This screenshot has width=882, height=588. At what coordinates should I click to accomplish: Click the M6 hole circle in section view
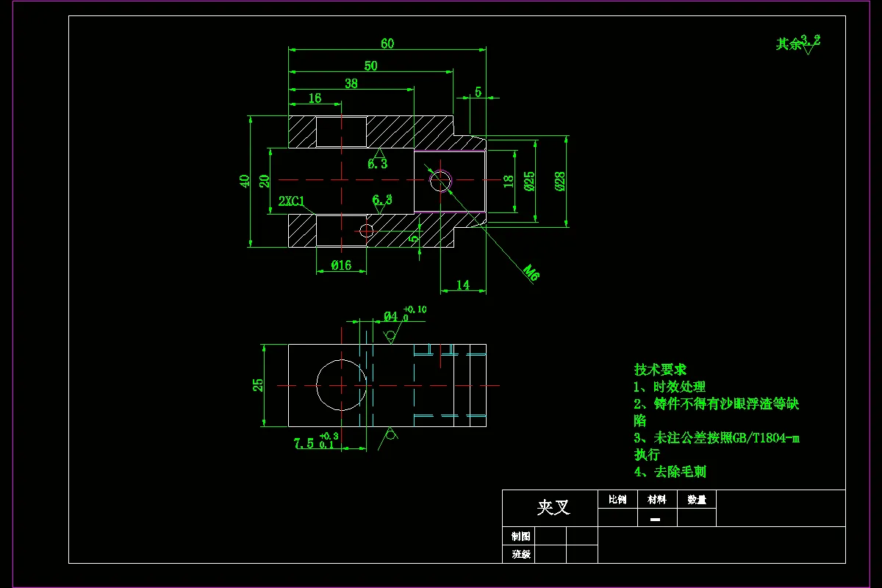tap(441, 180)
